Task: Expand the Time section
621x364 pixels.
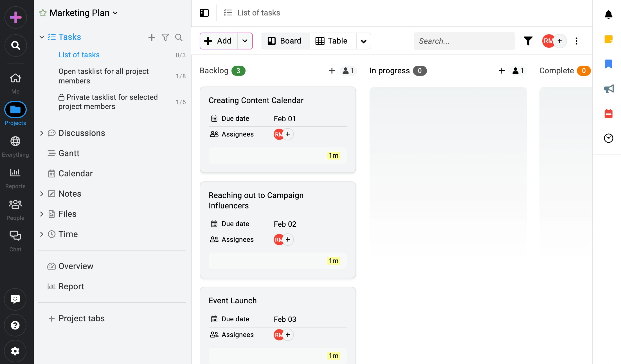Action: coord(42,234)
